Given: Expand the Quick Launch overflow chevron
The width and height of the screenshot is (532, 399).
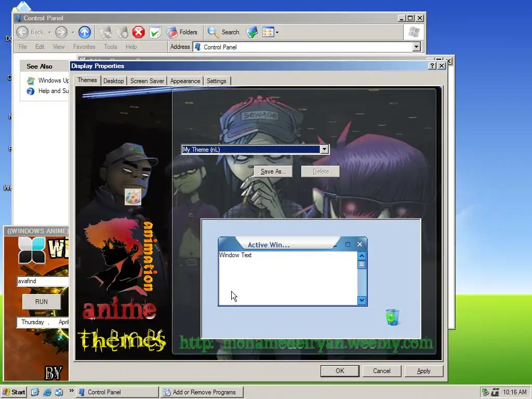Looking at the screenshot, I should pos(71,391).
